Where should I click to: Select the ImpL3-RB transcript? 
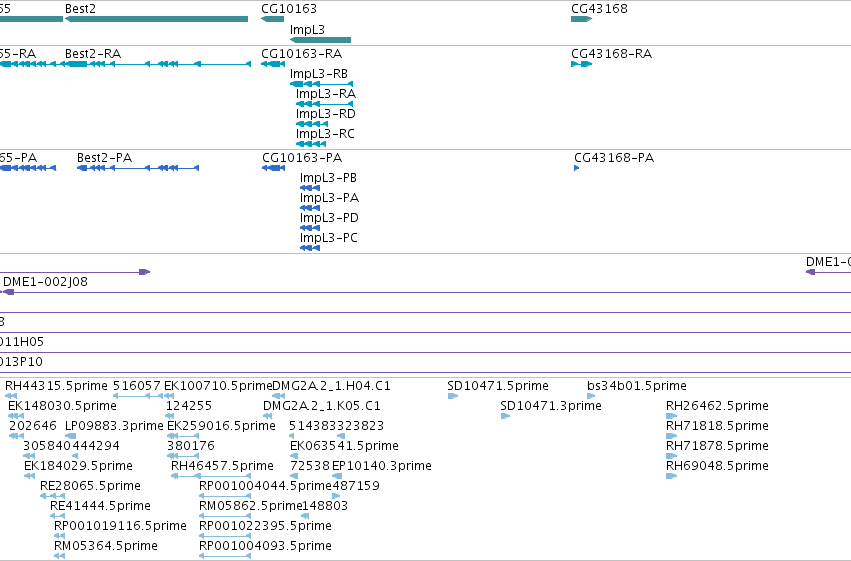(x=321, y=84)
